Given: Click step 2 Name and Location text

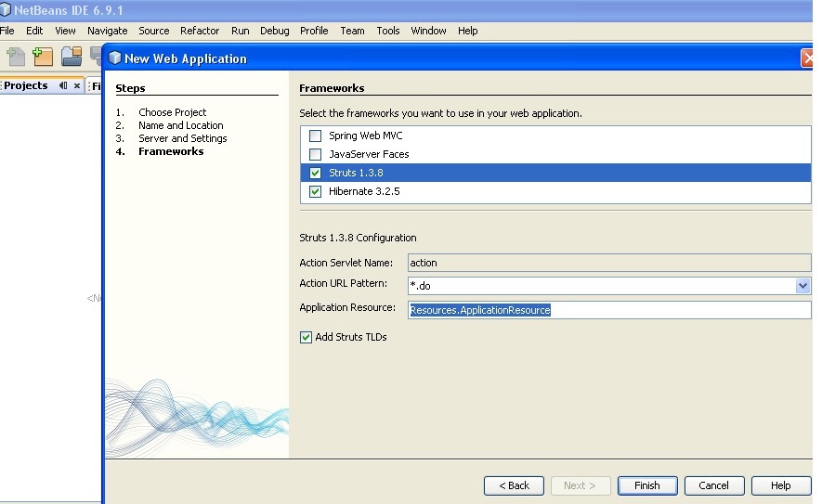Looking at the screenshot, I should (181, 125).
